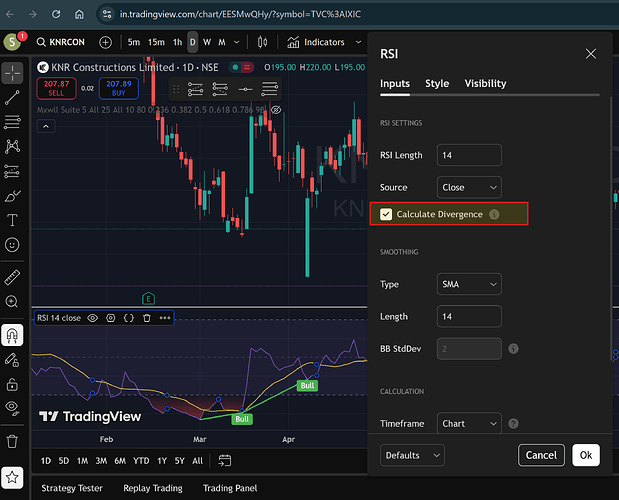Open smoothing Type dropdown set to SMA
Image resolution: width=619 pixels, height=500 pixels.
469,284
